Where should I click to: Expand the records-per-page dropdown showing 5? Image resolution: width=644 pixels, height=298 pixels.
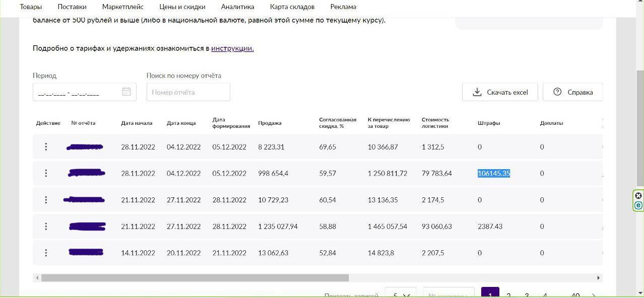(401, 294)
